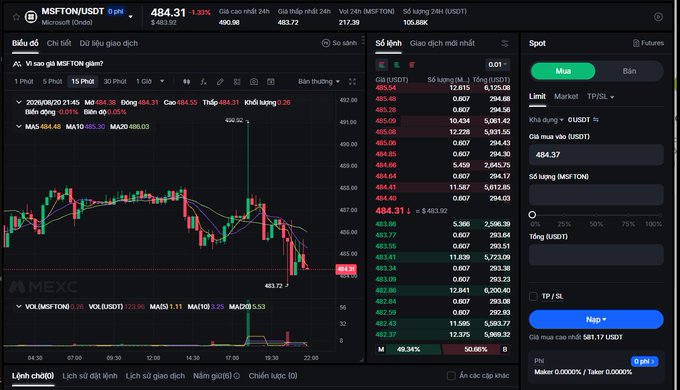Expand more timeframes dropdown arrow

pyautogui.click(x=162, y=82)
